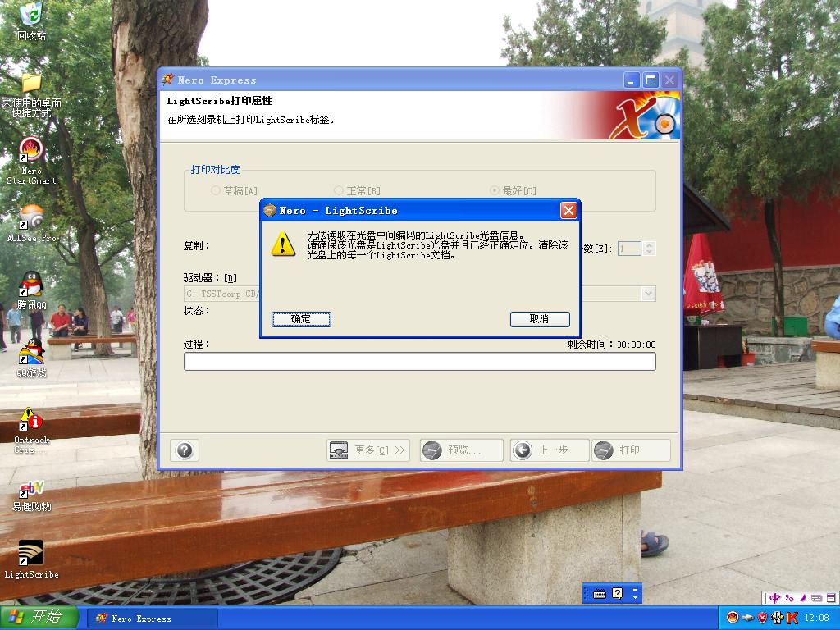This screenshot has height=630, width=840.
Task: Click the 中 Chinese mode IME indicator
Action: 774,597
